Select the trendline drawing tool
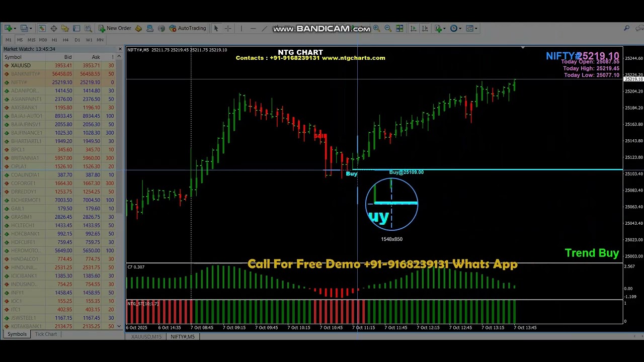The image size is (644, 362). (x=264, y=28)
